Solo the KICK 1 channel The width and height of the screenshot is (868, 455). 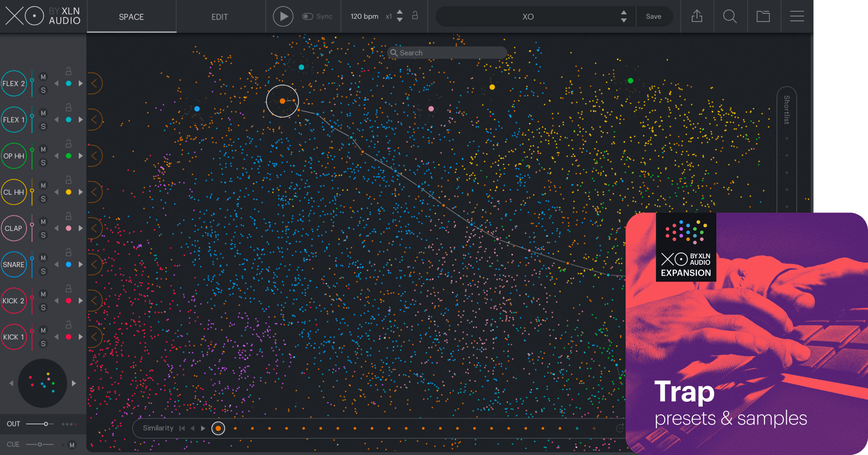(x=43, y=343)
